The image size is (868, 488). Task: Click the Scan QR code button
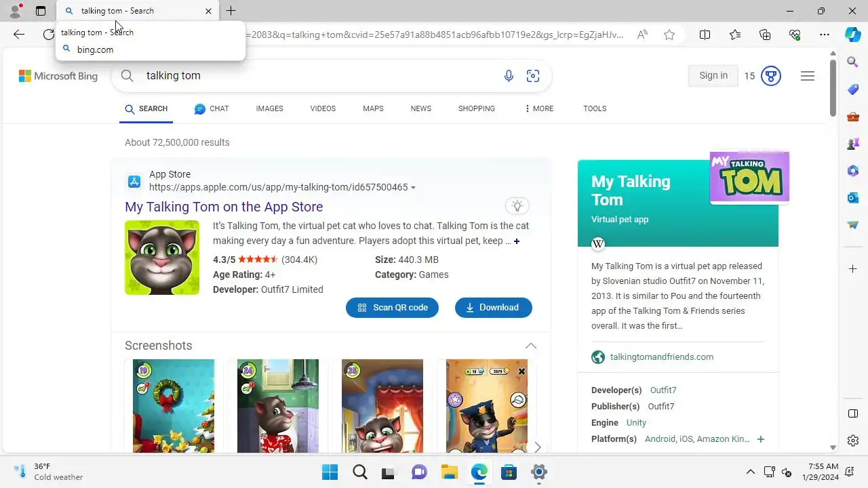pyautogui.click(x=392, y=308)
